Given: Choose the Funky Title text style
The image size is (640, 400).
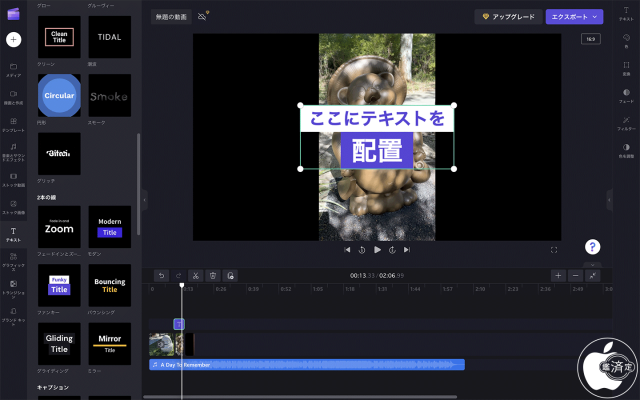Looking at the screenshot, I should [x=59, y=285].
